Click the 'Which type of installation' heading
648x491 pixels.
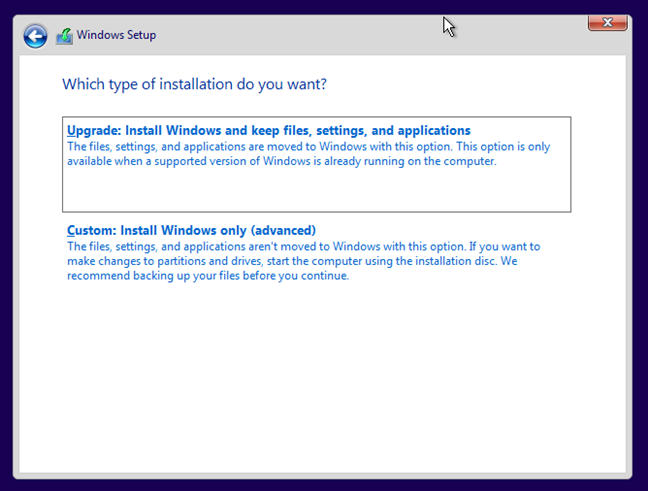coord(194,84)
